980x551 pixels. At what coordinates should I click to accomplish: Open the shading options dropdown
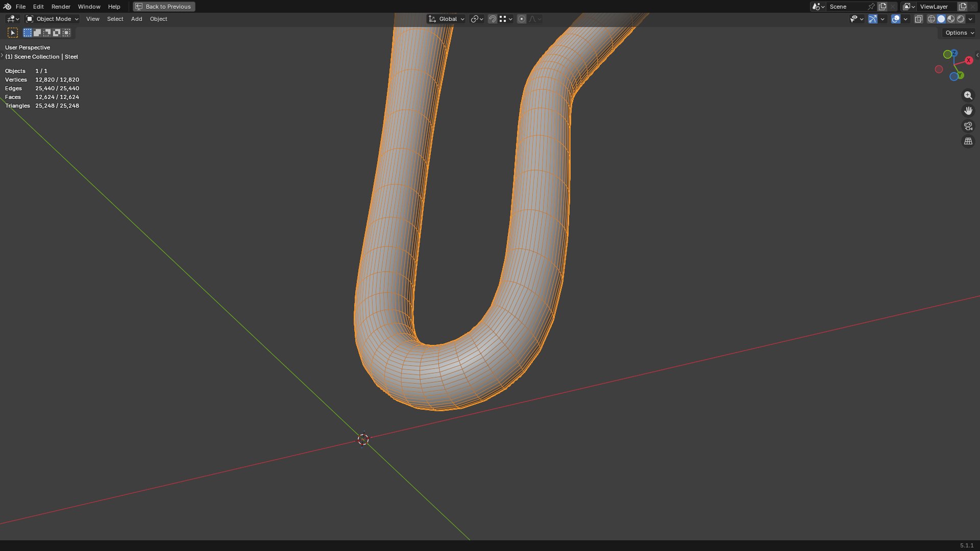point(970,19)
